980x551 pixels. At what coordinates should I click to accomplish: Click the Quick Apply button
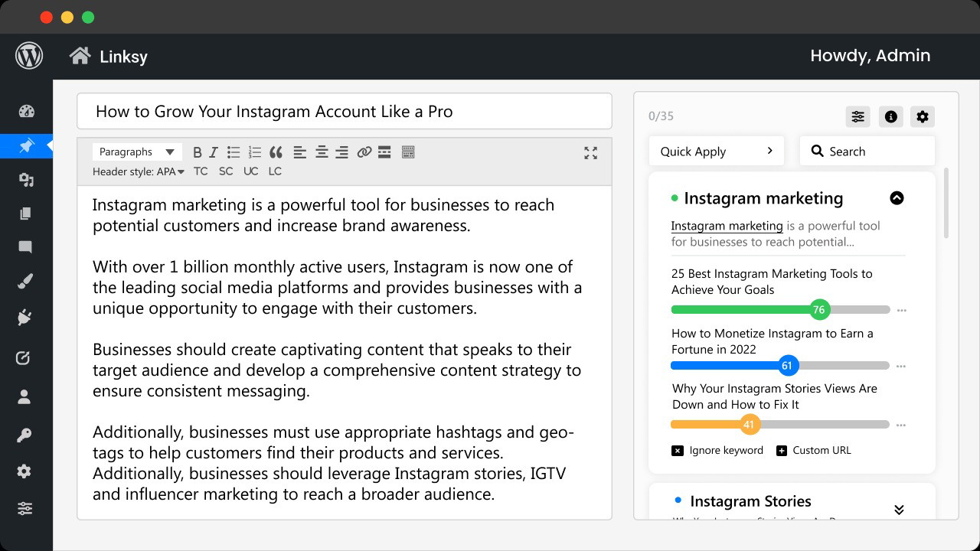pos(716,152)
